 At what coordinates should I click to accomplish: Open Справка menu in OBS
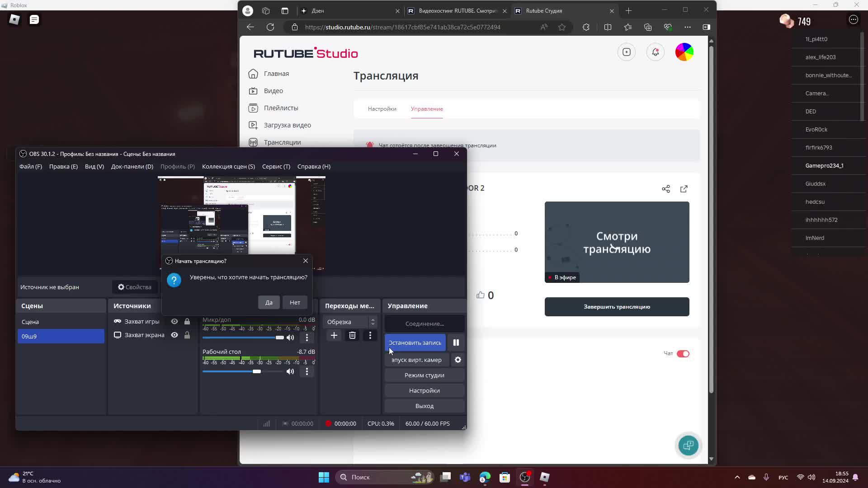pyautogui.click(x=314, y=166)
